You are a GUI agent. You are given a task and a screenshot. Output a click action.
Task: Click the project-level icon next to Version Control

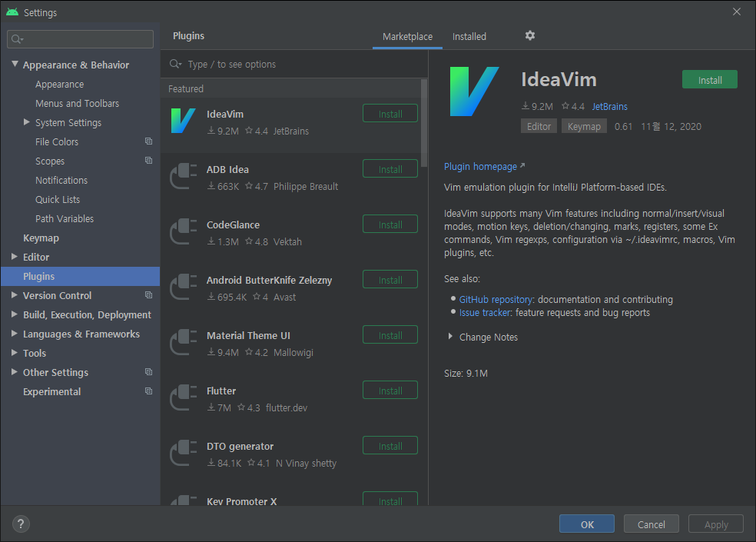tap(148, 295)
